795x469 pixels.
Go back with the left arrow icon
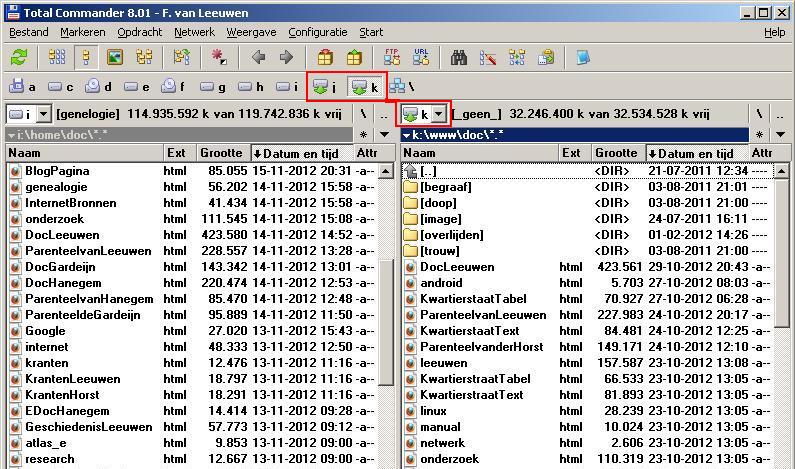[x=258, y=57]
